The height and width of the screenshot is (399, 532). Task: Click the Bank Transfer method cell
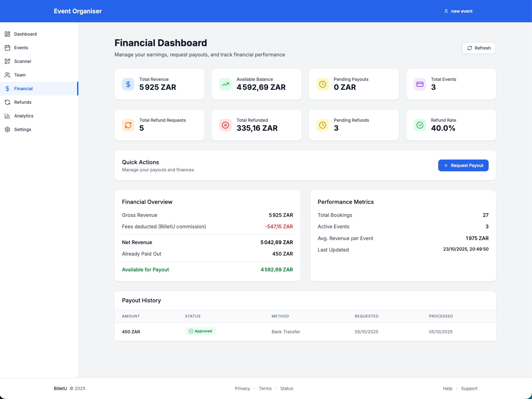click(286, 332)
